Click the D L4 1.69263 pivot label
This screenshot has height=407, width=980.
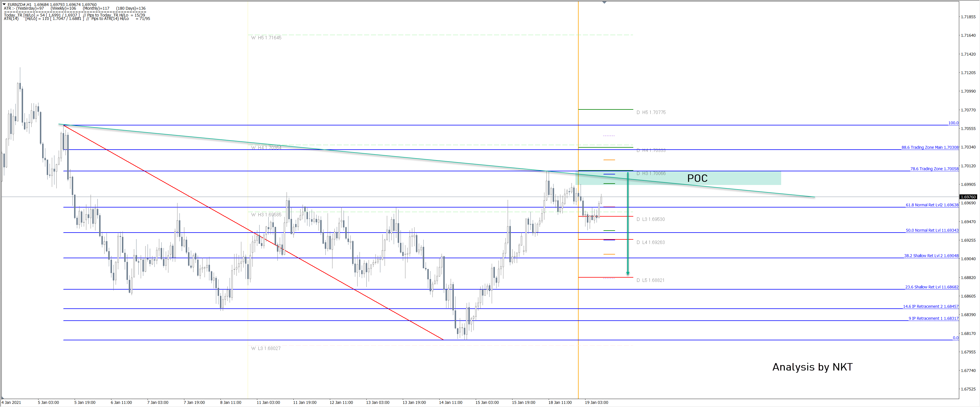(651, 242)
